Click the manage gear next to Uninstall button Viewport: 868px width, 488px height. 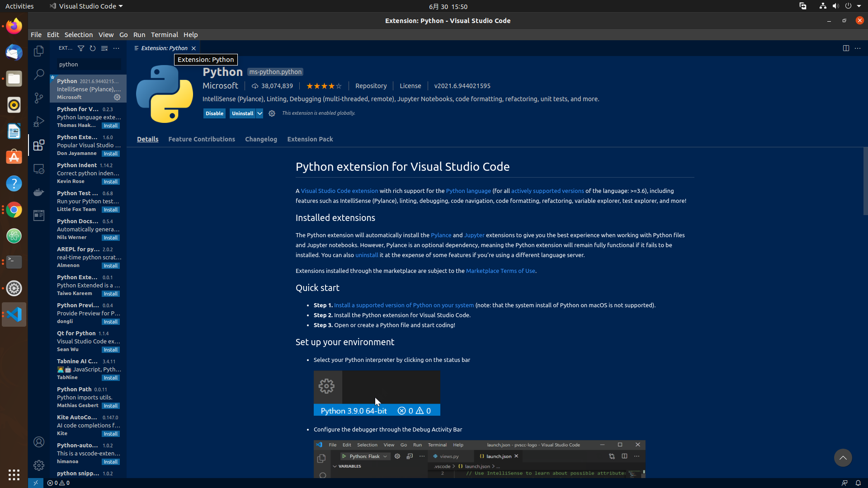coord(272,113)
